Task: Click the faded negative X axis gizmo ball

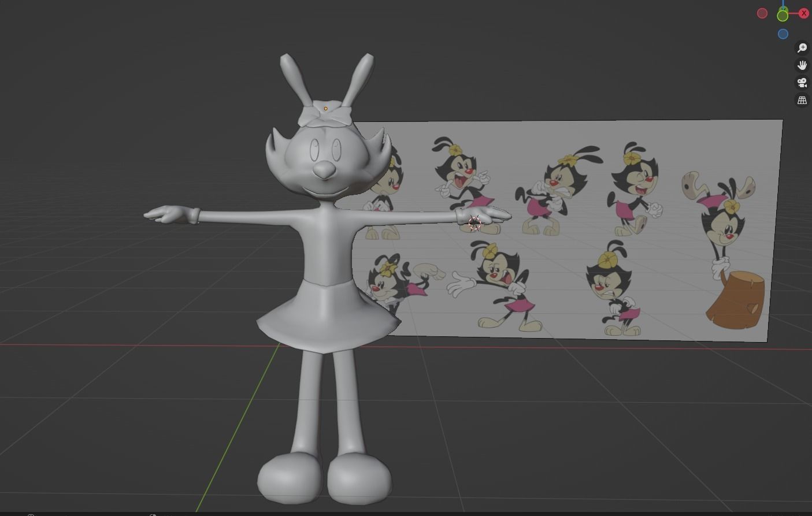Action: [762, 13]
